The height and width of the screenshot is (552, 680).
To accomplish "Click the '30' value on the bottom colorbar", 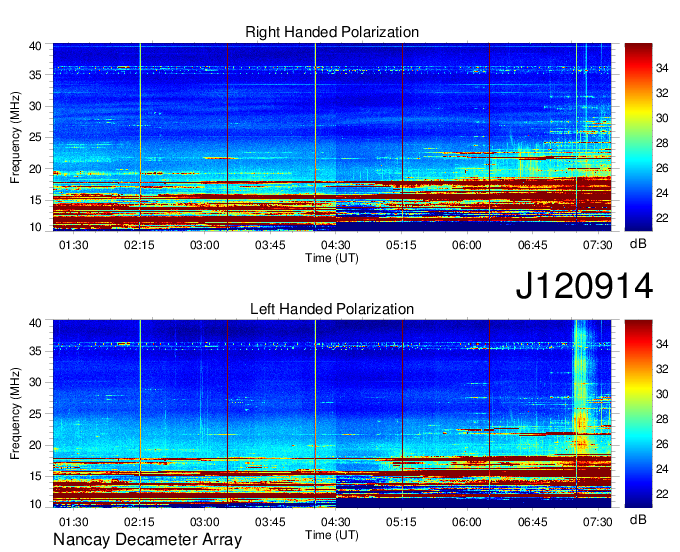I will click(x=662, y=394).
